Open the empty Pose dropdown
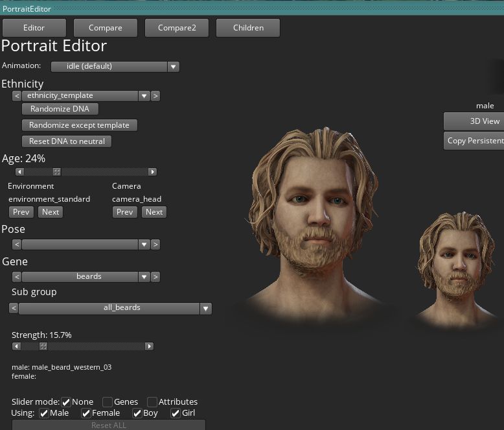The width and height of the screenshot is (504, 430). [80, 245]
